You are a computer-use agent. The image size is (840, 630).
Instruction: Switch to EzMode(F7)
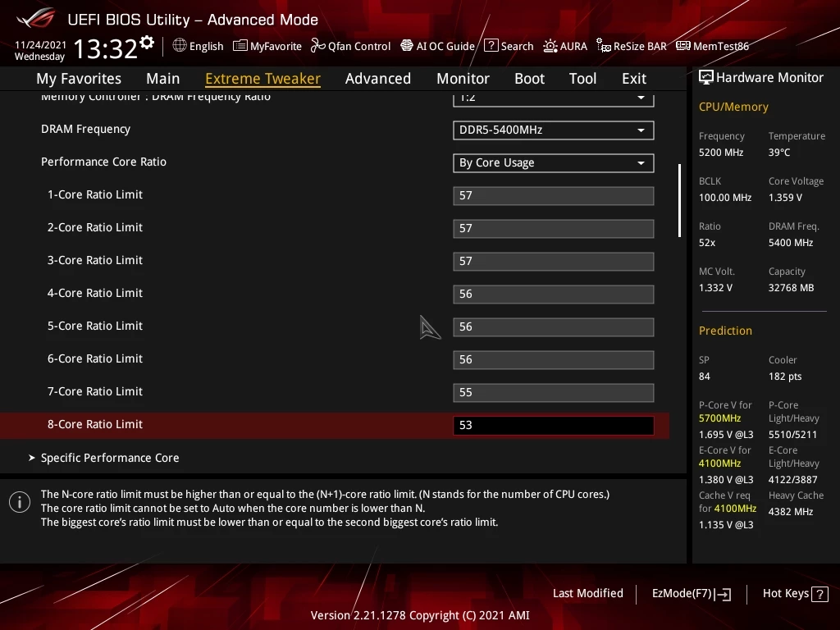pyautogui.click(x=691, y=594)
